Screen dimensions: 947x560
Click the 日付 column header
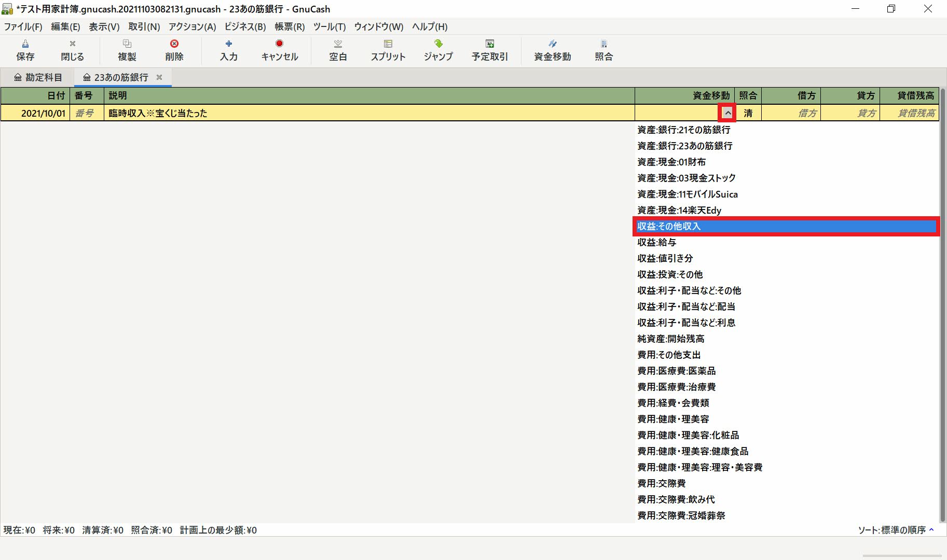pos(35,95)
